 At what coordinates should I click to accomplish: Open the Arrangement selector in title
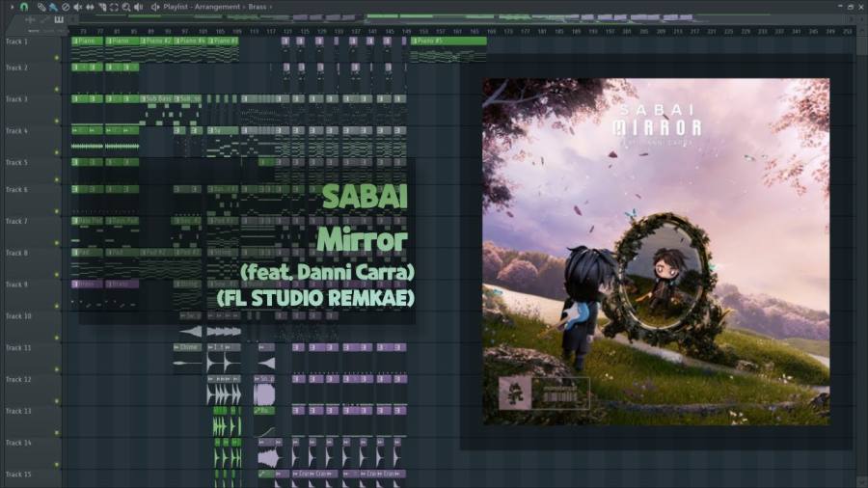pos(220,7)
